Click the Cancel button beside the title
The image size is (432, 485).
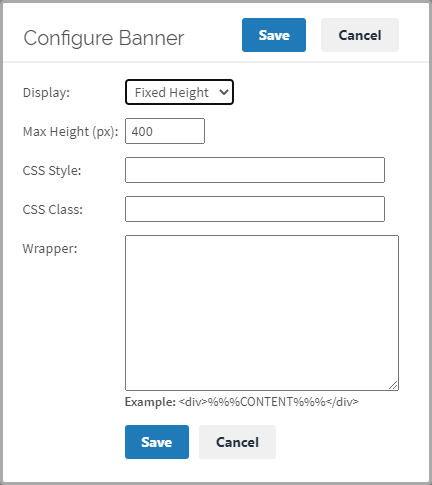[360, 35]
